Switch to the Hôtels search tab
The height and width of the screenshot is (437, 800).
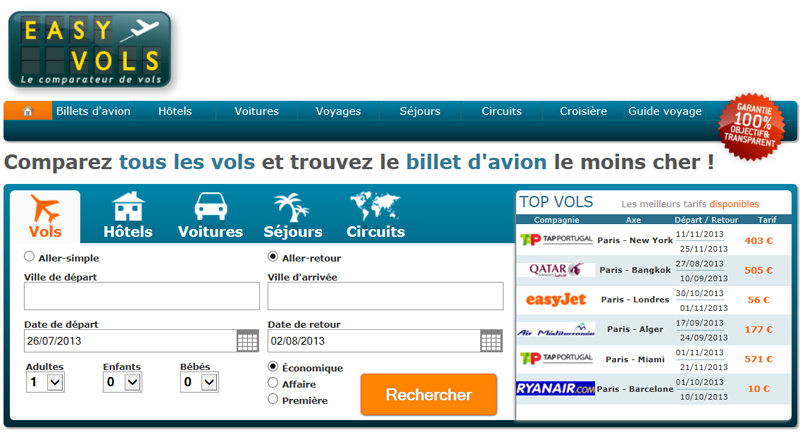128,216
